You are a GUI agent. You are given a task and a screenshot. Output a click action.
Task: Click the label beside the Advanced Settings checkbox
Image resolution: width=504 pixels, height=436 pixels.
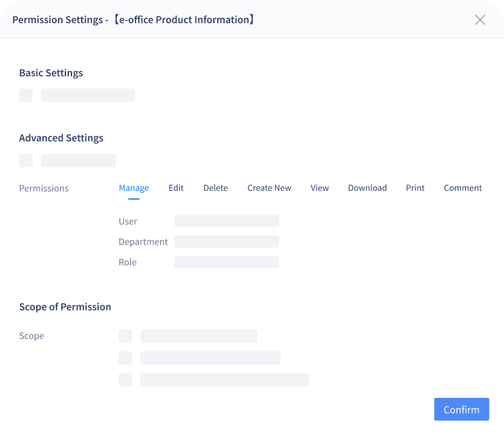coord(78,161)
